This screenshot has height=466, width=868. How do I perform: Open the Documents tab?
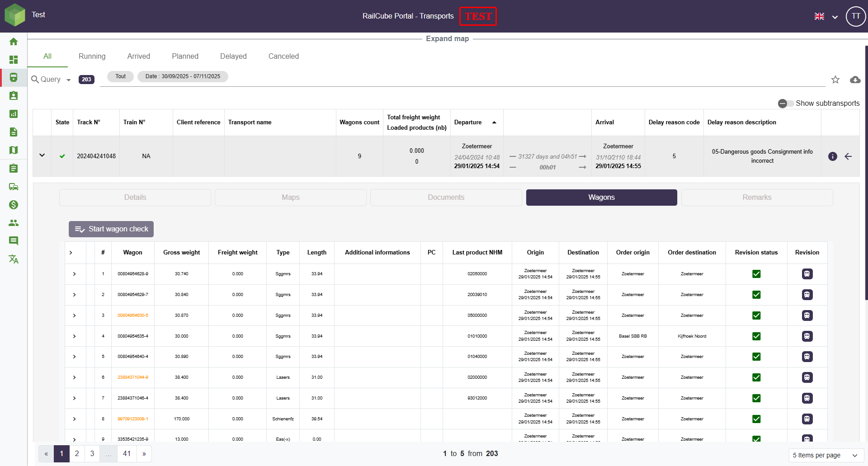click(446, 198)
